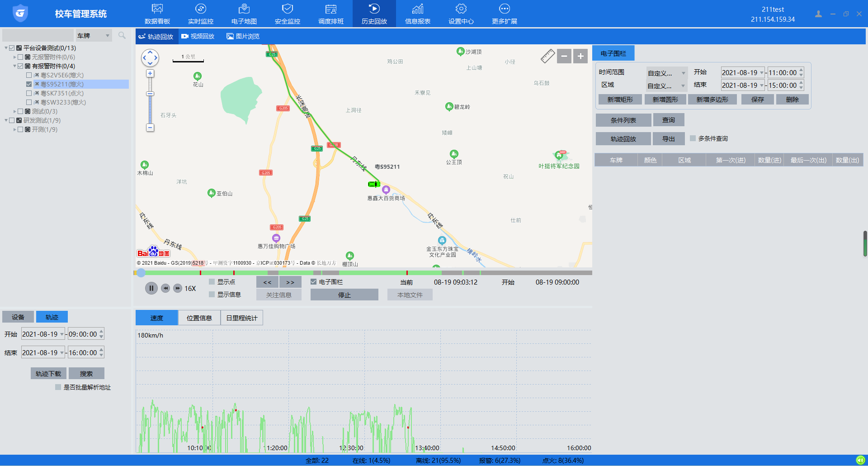The width and height of the screenshot is (868, 466).
Task: Click the vehicle search magnifier icon
Action: [x=122, y=35]
